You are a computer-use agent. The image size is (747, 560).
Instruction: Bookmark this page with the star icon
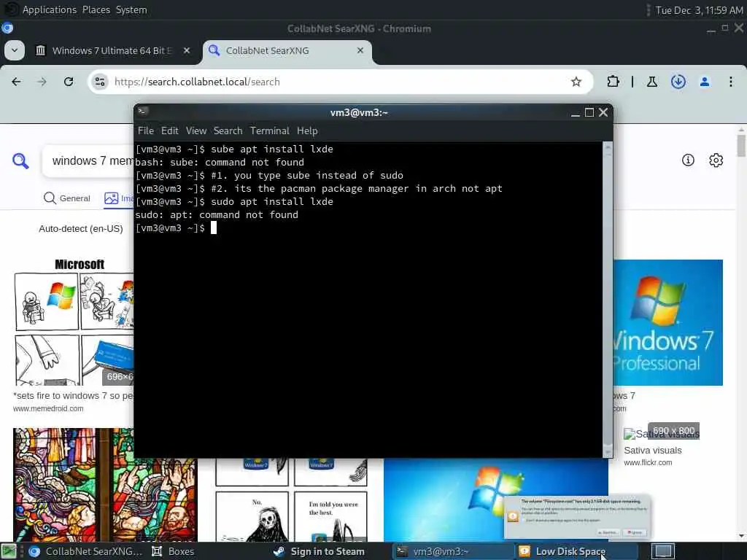click(576, 82)
